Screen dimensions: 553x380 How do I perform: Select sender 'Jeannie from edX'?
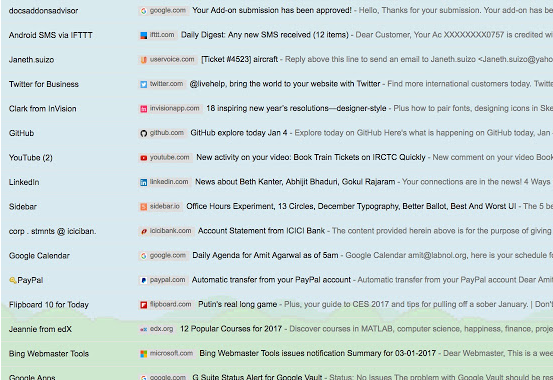40,330
